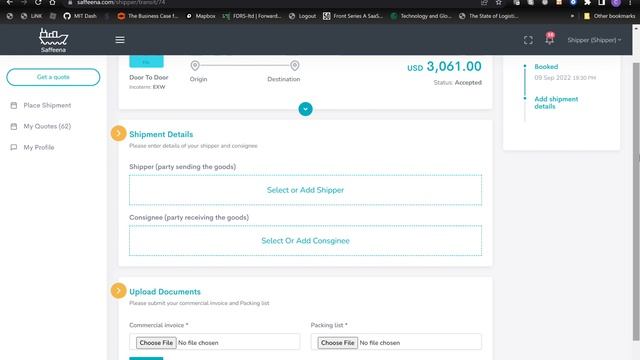Click the My Profile chat icon
The height and width of the screenshot is (360, 640).
pos(13,147)
